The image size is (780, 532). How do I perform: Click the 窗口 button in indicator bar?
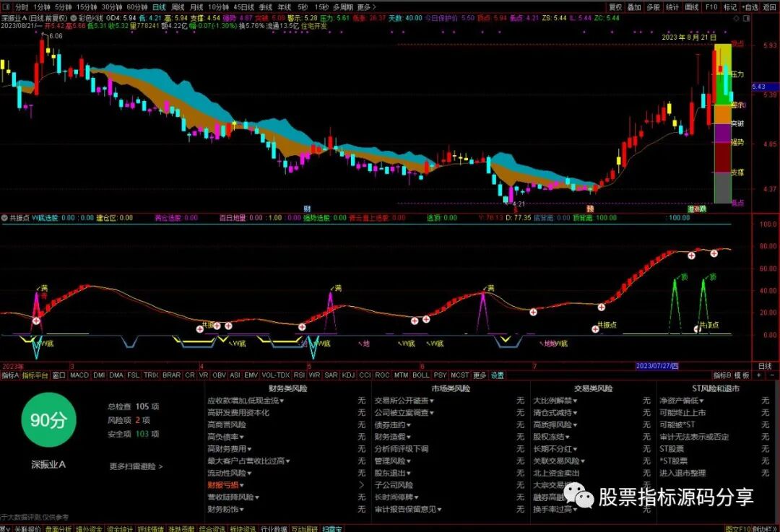59,375
